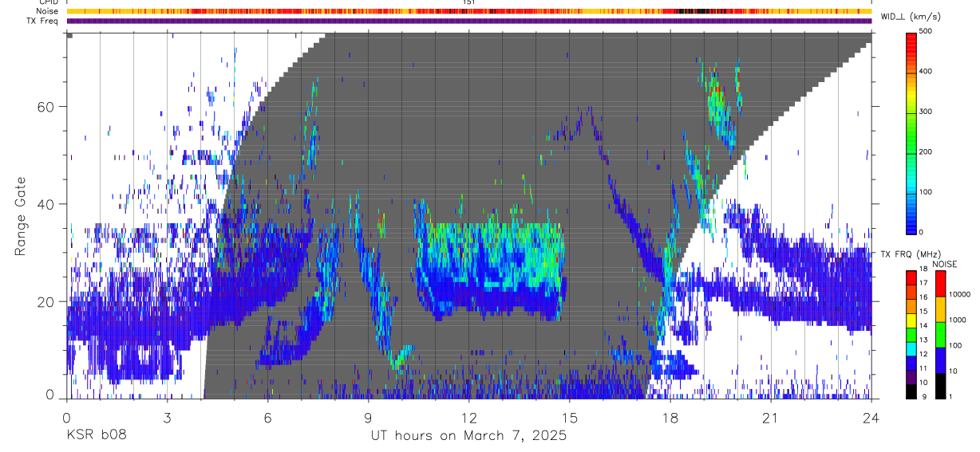Click the 300 tick on WID scale
Screen dimensions: 980x452
pyautogui.click(x=927, y=112)
